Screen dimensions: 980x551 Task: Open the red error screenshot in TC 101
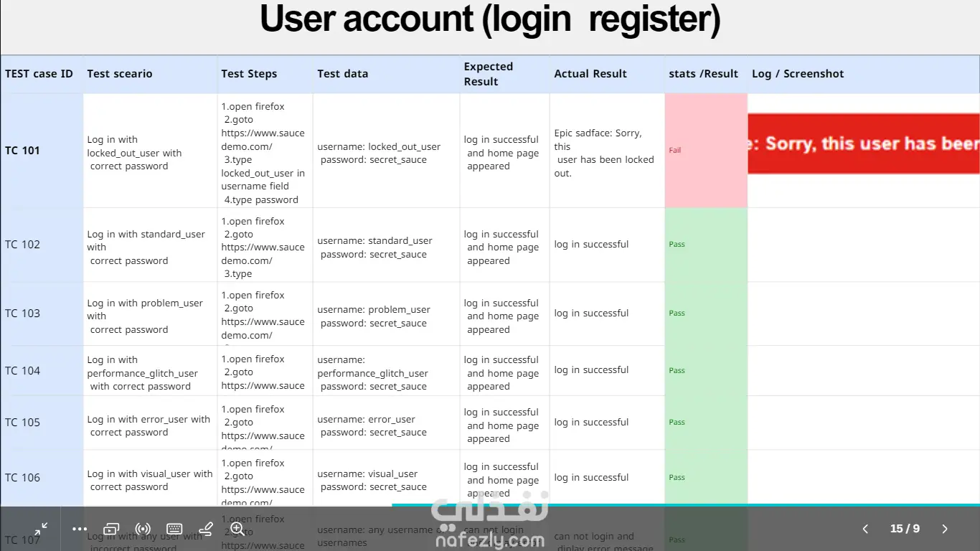coord(864,143)
